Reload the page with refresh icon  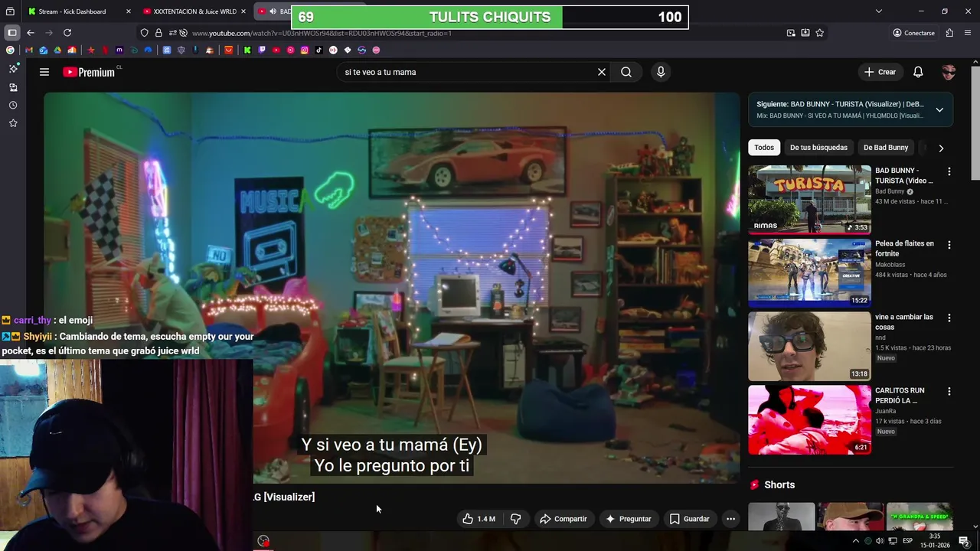(67, 33)
